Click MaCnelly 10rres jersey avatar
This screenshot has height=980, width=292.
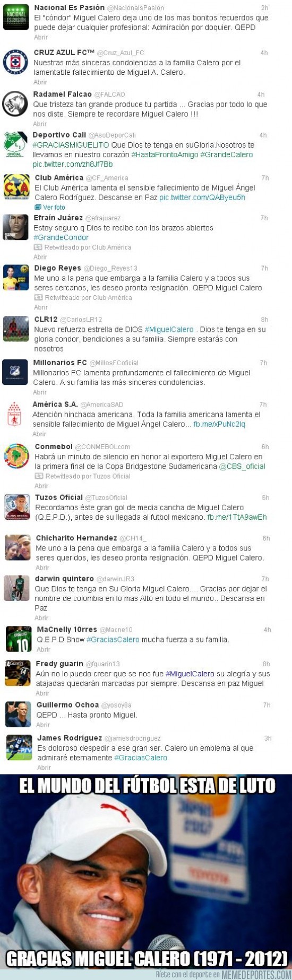pos(18,639)
